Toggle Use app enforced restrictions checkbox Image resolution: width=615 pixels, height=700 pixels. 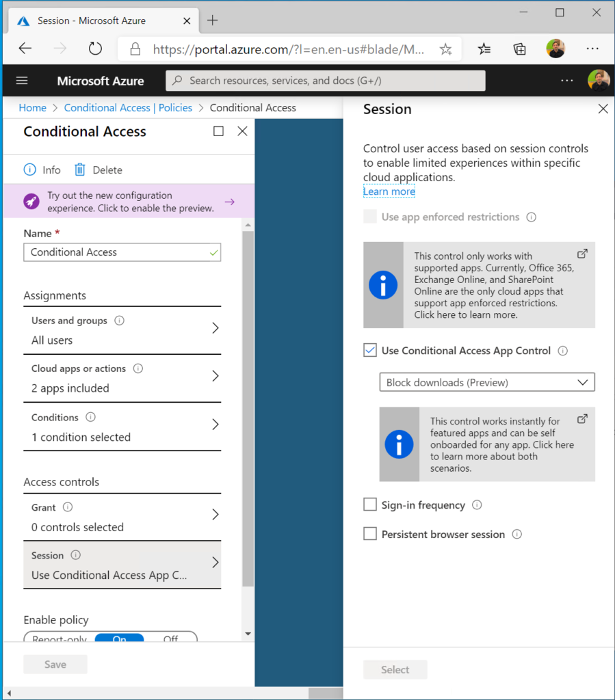[x=370, y=217]
